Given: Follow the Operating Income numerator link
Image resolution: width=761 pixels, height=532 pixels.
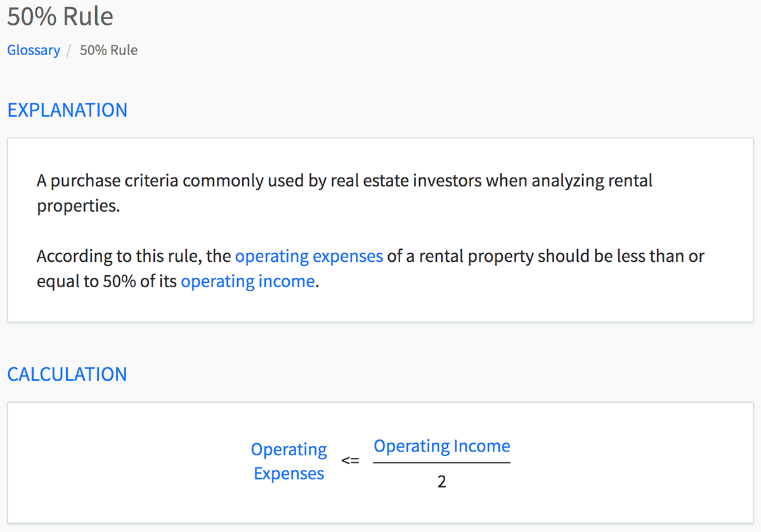Looking at the screenshot, I should coord(442,446).
